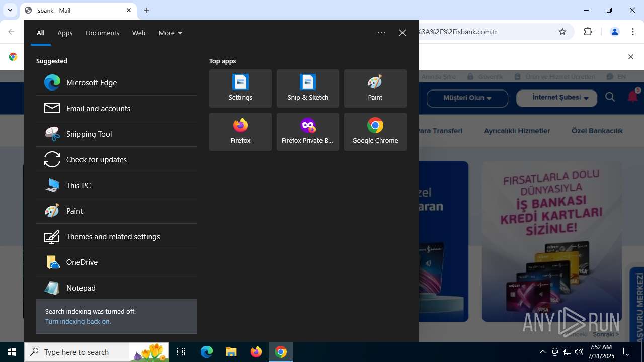Launch Notepad from suggested list
Image resolution: width=644 pixels, height=362 pixels.
point(117,288)
